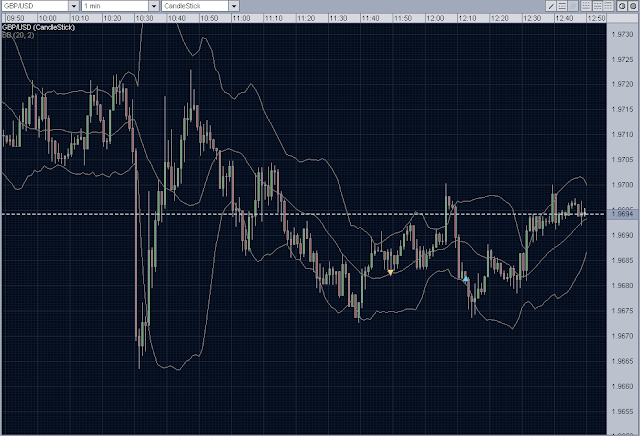Click the half-shaded circle toolbar icon
Viewport: 640px width, 436px height.
click(622, 6)
